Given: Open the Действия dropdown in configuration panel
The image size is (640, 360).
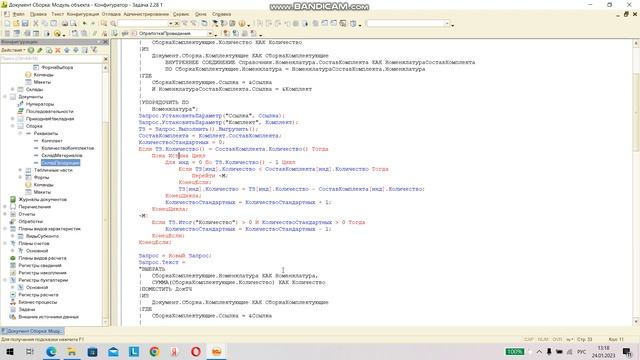Looking at the screenshot, I should [x=13, y=50].
